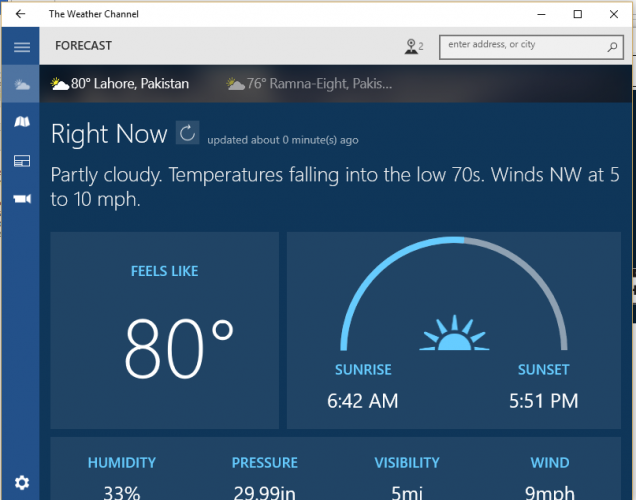Minimize The Weather Channel window
The image size is (636, 500).
click(x=541, y=14)
